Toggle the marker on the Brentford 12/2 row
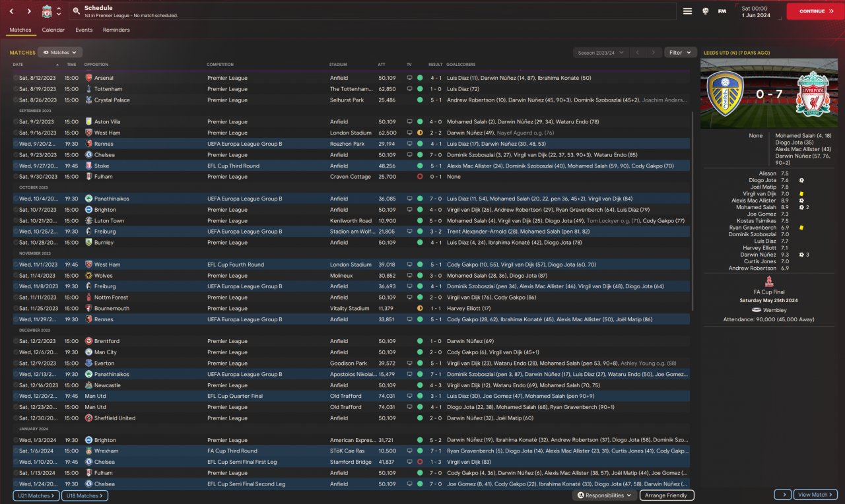This screenshot has width=845, height=504. [x=16, y=342]
